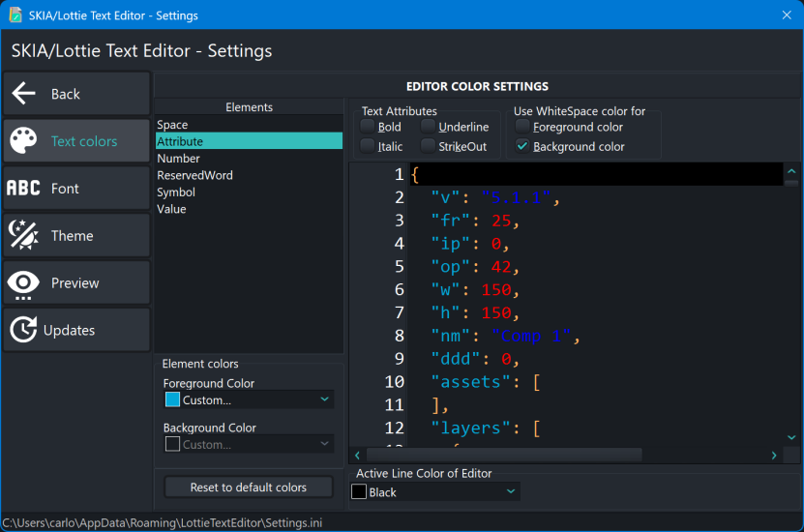Image resolution: width=804 pixels, height=532 pixels.
Task: Click Reset to default colors
Action: click(x=249, y=488)
